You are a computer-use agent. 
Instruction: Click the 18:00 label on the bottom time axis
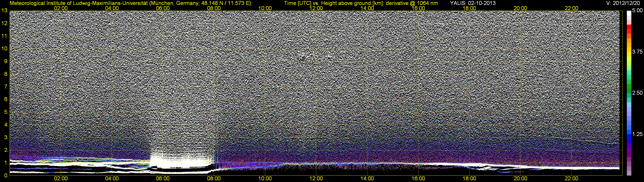tap(469, 179)
